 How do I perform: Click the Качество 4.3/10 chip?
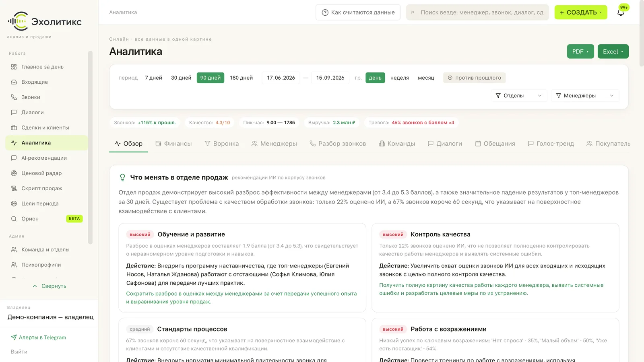point(210,123)
